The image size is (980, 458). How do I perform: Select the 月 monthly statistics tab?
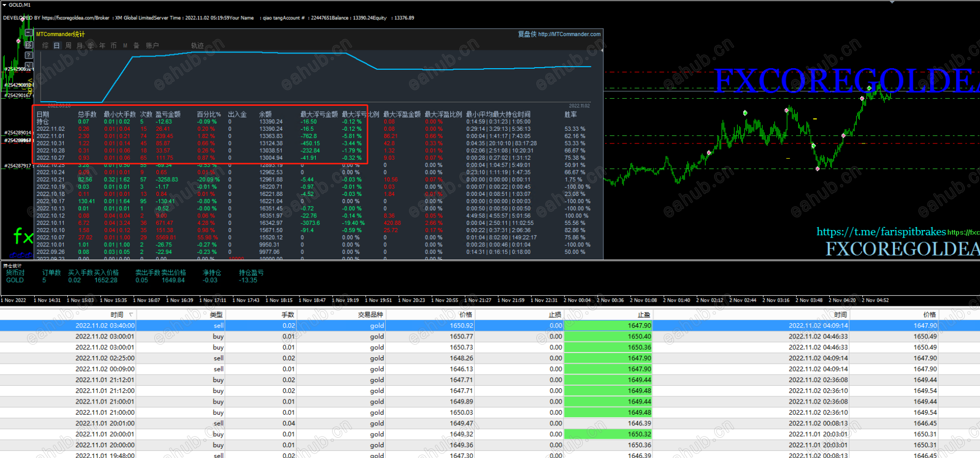point(79,46)
